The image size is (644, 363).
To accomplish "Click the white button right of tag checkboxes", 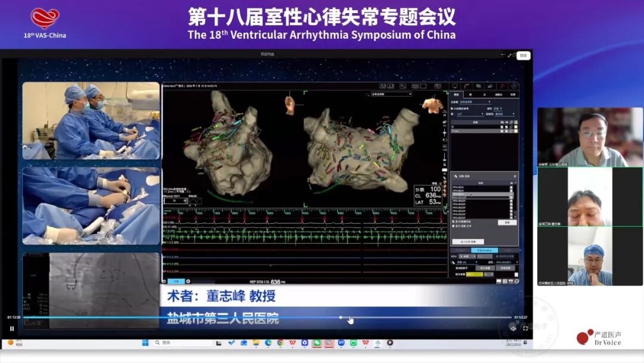I will 507,223.
